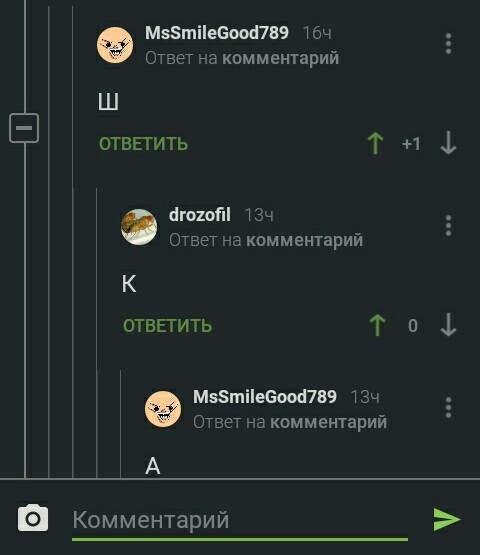Downvote drozofil's comment "К"

pyautogui.click(x=448, y=325)
